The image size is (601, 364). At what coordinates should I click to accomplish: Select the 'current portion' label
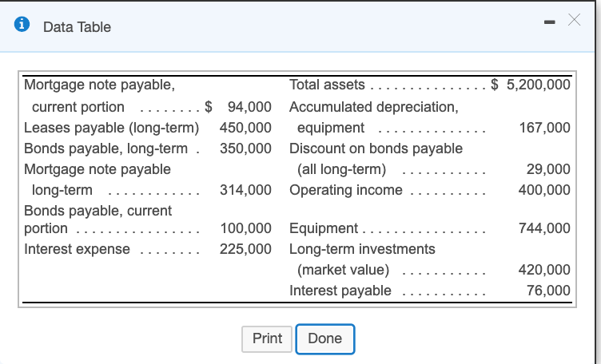pos(78,107)
